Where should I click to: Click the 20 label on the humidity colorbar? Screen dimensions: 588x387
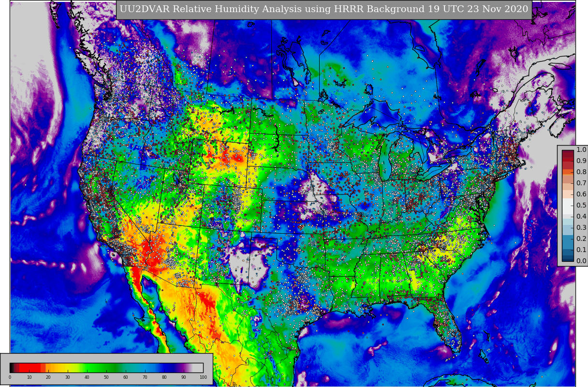[48, 377]
